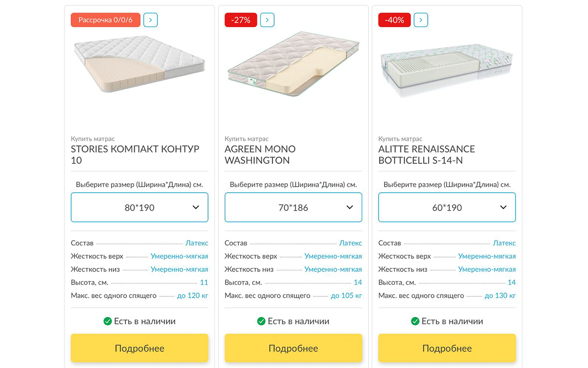
Task: Click the -40% discount badge
Action: pyautogui.click(x=394, y=20)
